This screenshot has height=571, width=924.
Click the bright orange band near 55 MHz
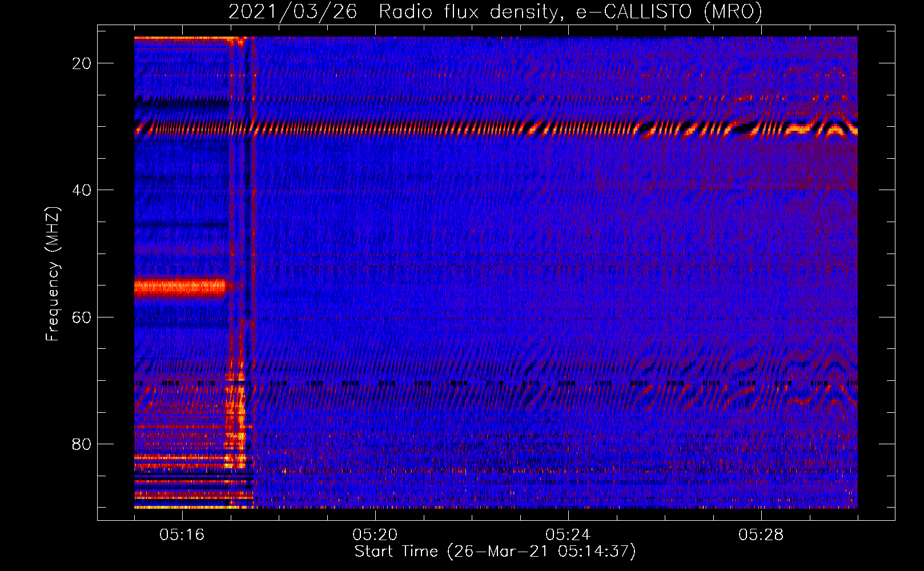(180, 287)
